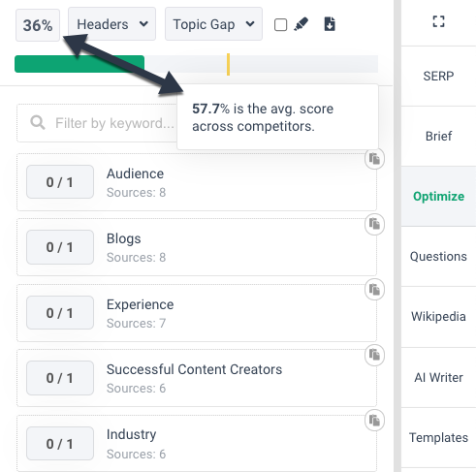The height and width of the screenshot is (472, 476).
Task: Copy the Audience topic via its copy icon
Action: [x=374, y=159]
